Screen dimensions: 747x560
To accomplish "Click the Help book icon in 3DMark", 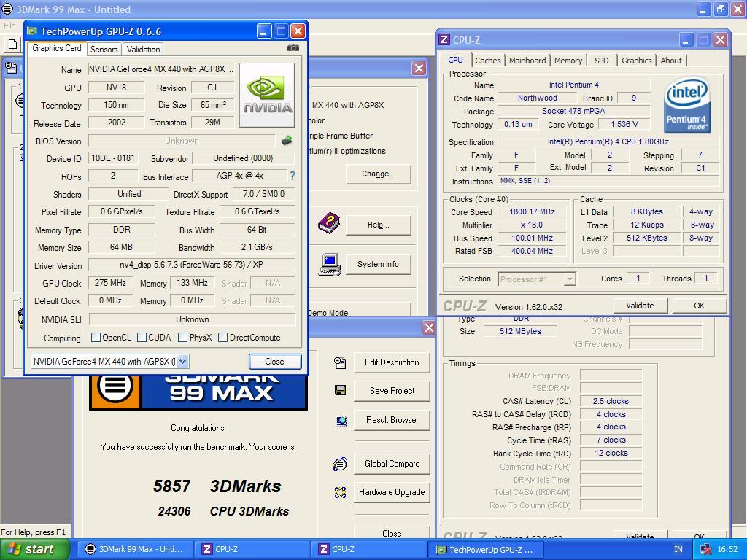I will (x=329, y=223).
